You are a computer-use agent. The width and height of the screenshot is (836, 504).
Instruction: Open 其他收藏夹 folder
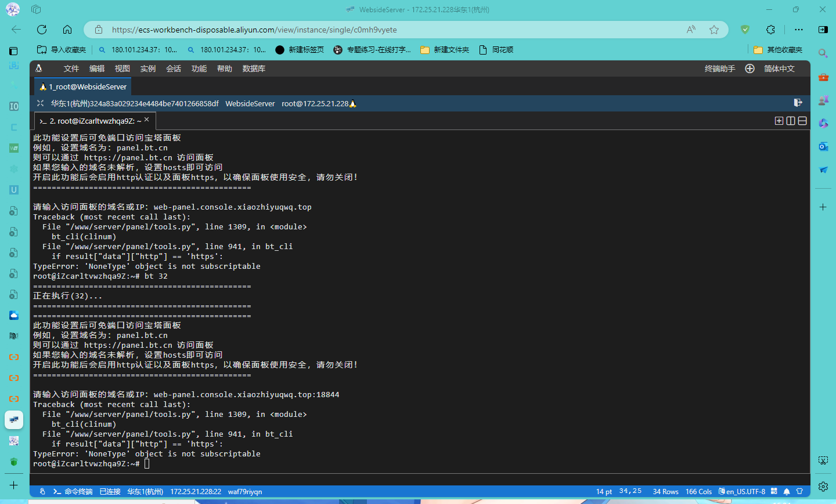[778, 50]
